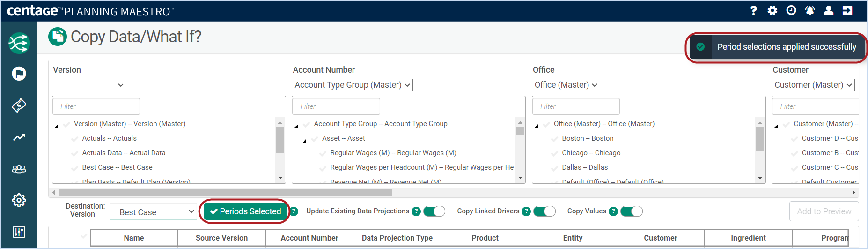This screenshot has height=249, width=868.
Task: Click the Periods Selected button
Action: click(245, 211)
